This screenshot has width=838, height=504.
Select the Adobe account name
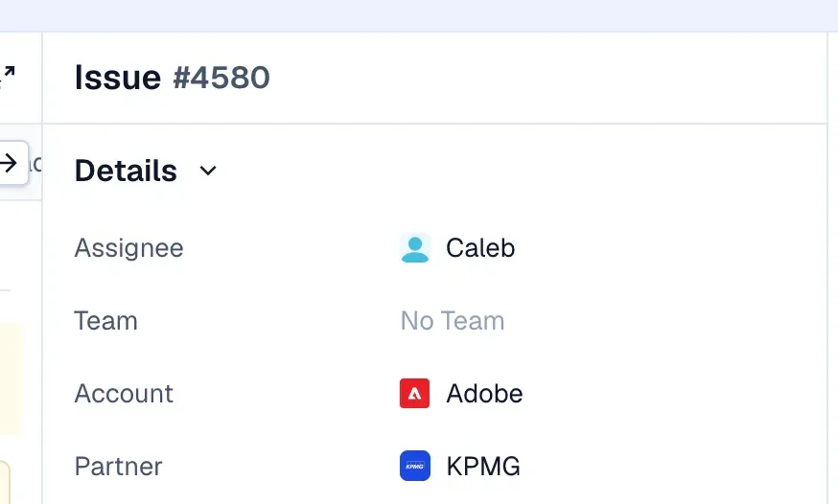point(484,394)
